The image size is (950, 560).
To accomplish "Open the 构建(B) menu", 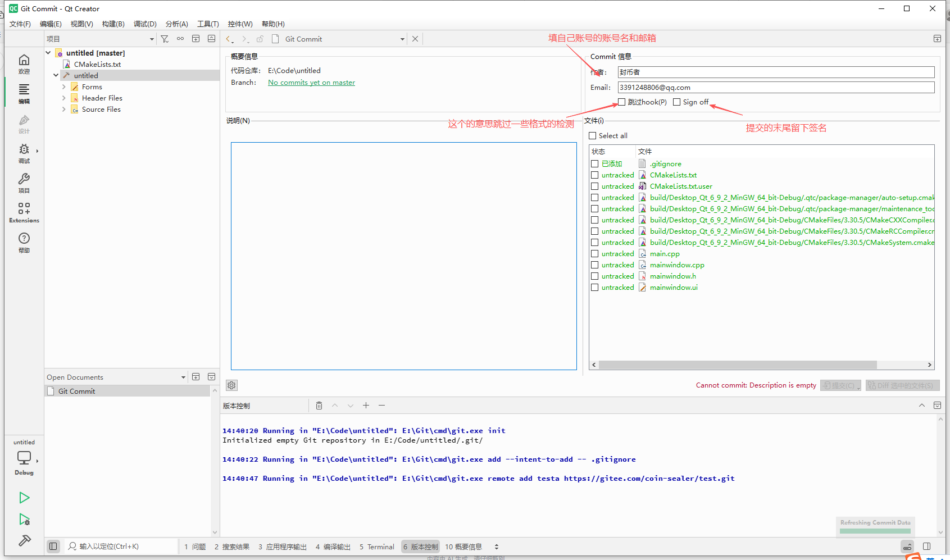I will pos(113,24).
